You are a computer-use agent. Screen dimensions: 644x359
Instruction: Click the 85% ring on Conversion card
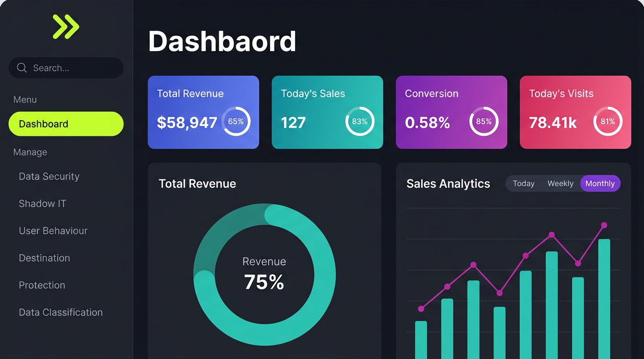point(484,121)
